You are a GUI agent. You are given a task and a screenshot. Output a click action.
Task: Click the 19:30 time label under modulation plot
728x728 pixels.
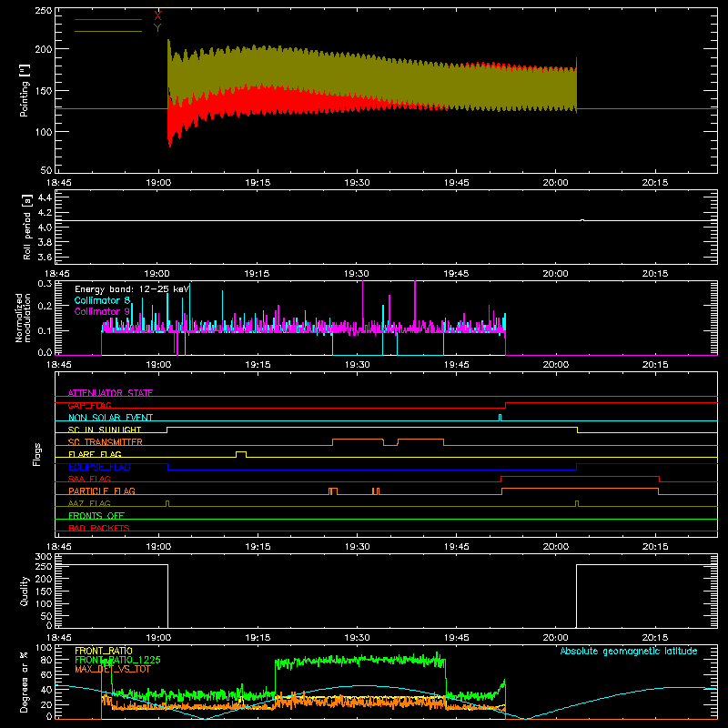[x=357, y=365]
